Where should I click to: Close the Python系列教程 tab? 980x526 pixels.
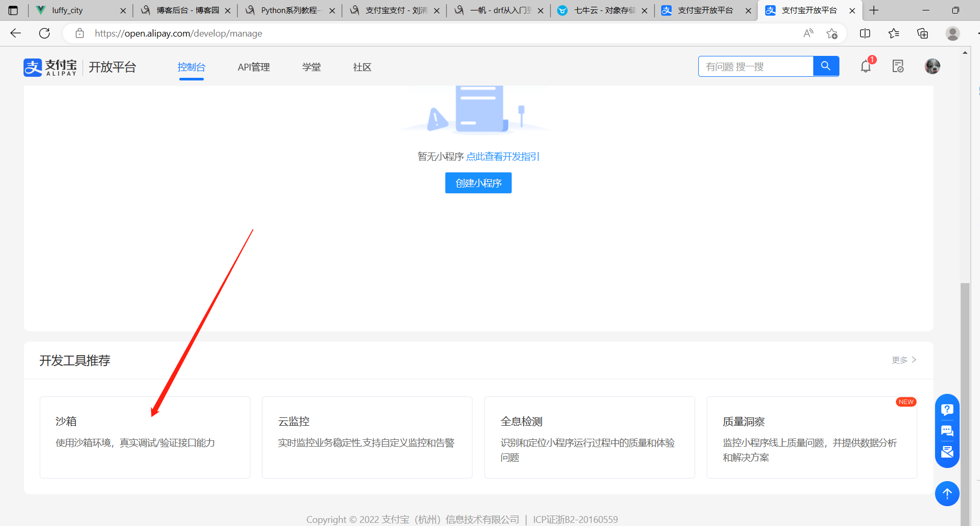click(332, 10)
